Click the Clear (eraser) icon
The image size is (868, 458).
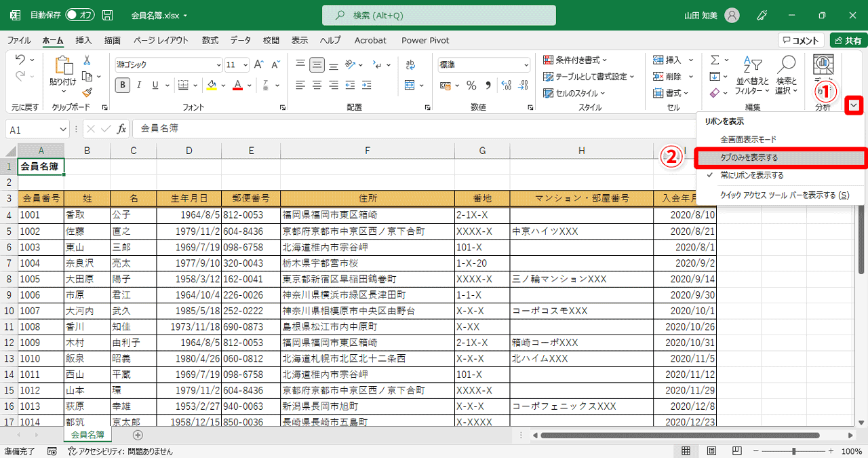click(x=713, y=92)
